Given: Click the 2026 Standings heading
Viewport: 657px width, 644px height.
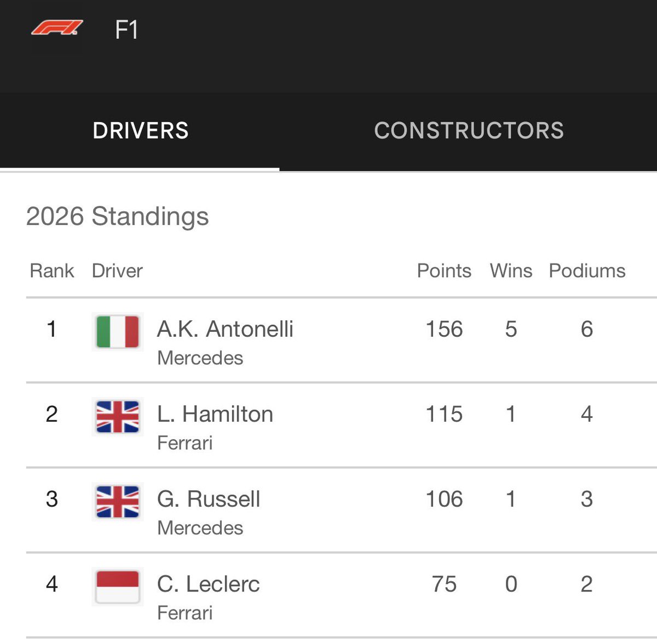Looking at the screenshot, I should tap(117, 216).
